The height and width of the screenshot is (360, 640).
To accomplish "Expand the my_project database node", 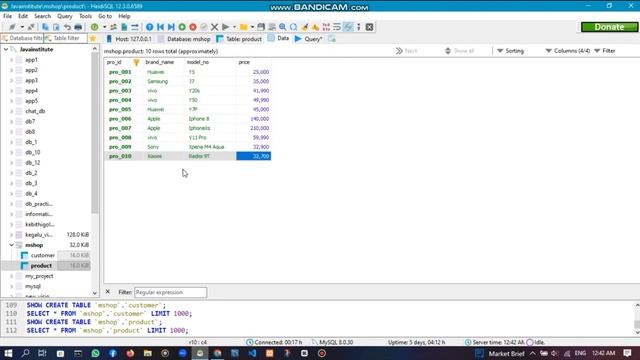I will click(x=11, y=276).
